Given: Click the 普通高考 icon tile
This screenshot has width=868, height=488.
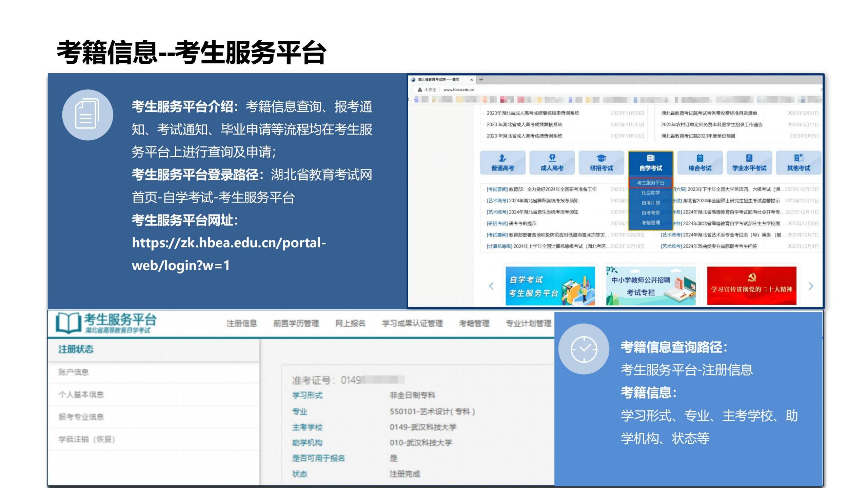Looking at the screenshot, I should 502,163.
